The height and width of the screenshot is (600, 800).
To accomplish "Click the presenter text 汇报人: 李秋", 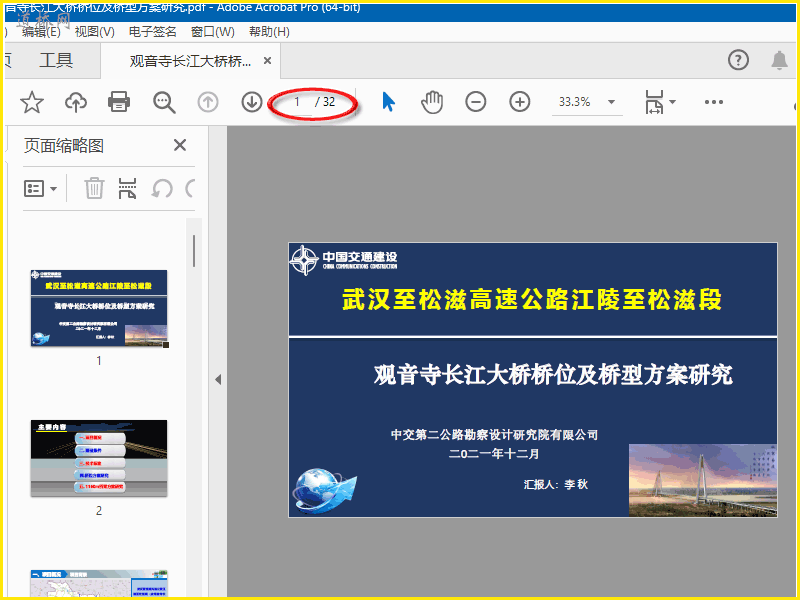I will click(x=556, y=484).
